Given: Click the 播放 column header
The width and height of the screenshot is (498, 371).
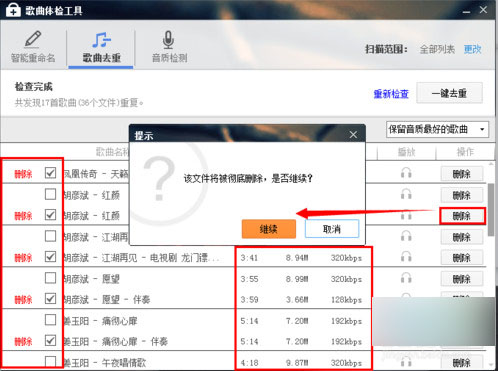Looking at the screenshot, I should pos(406,152).
